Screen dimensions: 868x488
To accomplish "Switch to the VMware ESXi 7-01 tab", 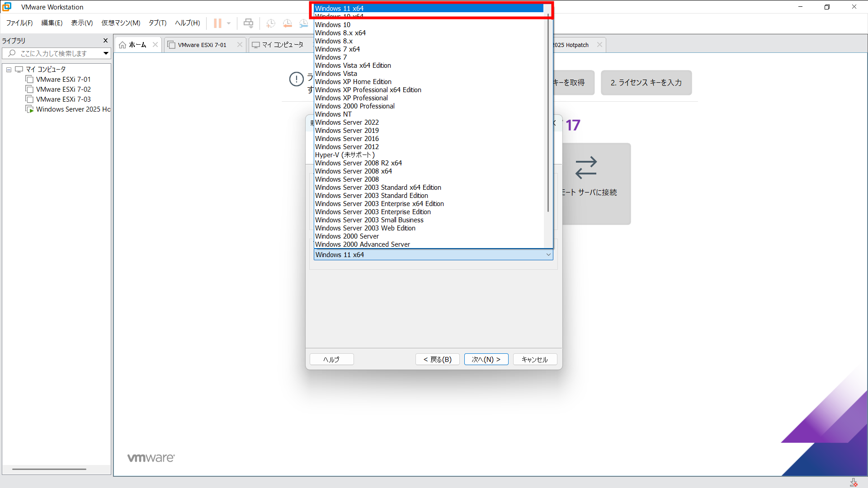I will pyautogui.click(x=202, y=45).
